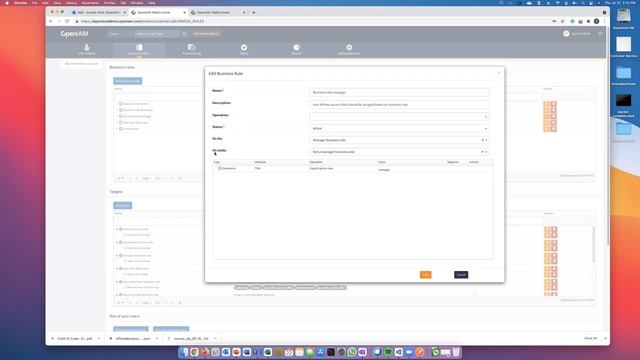Screen dimensions: 640x360
Task: Click the magnifier search icon in header
Action: click(184, 34)
